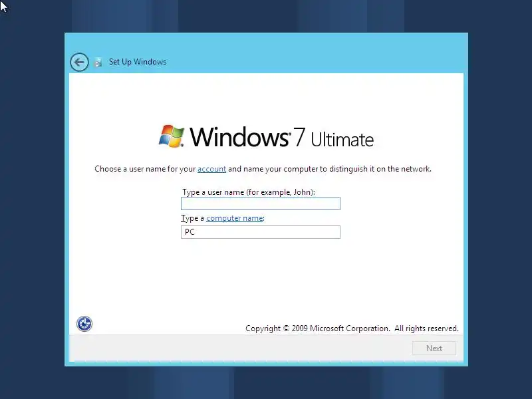Open the 'account' help link
The height and width of the screenshot is (399, 532).
(x=211, y=169)
